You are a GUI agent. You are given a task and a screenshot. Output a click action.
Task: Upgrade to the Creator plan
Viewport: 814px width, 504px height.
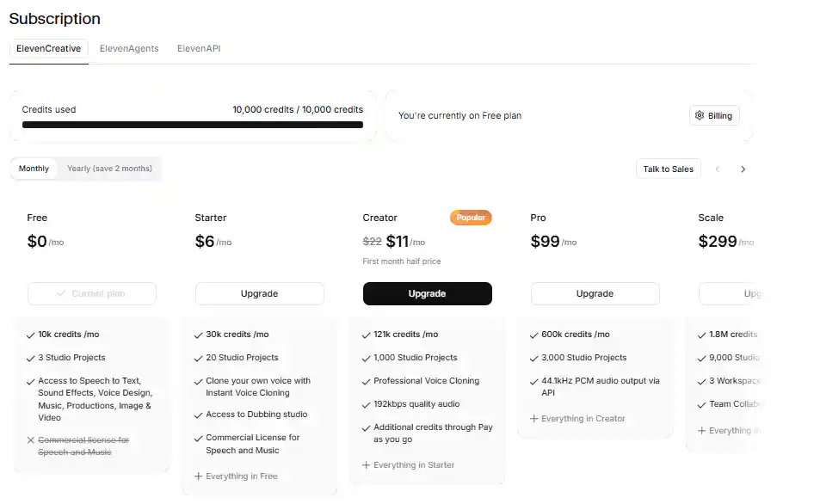click(428, 294)
